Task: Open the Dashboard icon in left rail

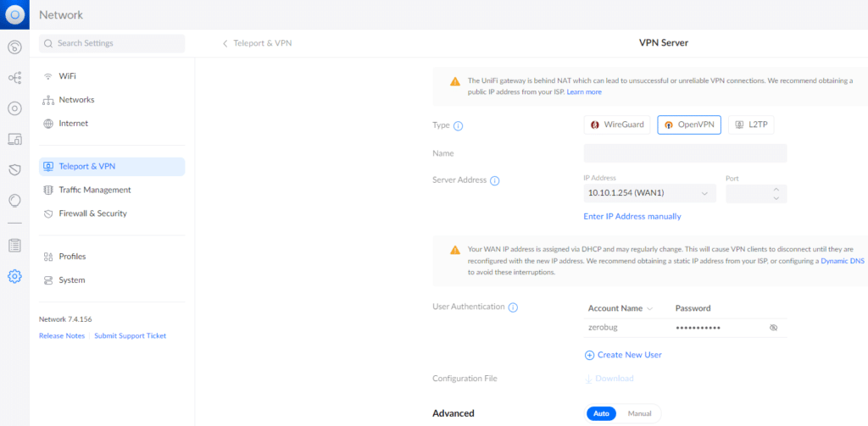Action: [14, 47]
